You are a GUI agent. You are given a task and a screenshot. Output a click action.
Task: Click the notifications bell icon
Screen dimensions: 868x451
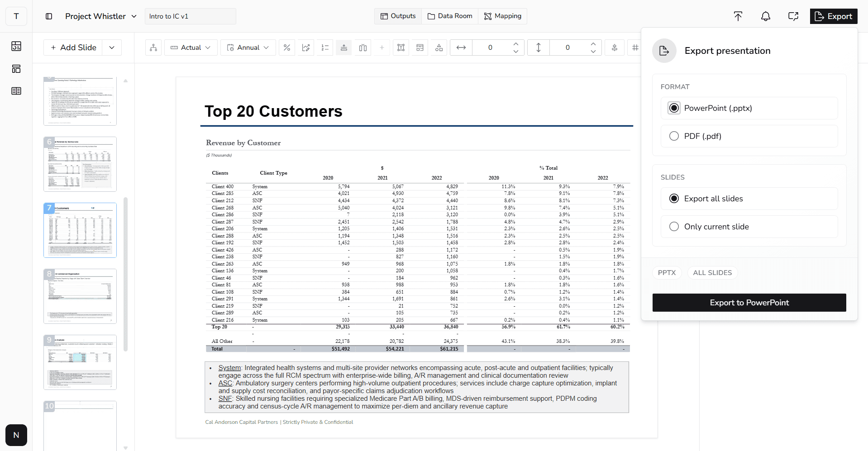pos(766,16)
